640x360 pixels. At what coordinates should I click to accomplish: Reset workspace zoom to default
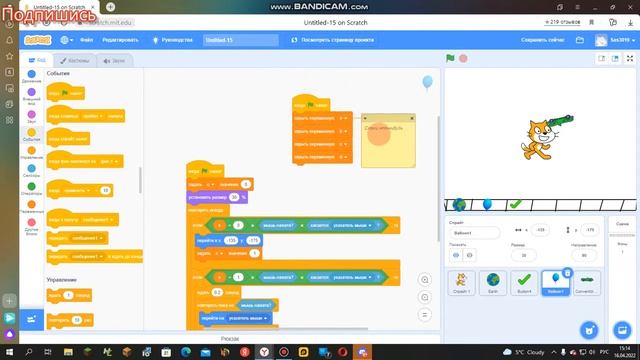[x=424, y=315]
